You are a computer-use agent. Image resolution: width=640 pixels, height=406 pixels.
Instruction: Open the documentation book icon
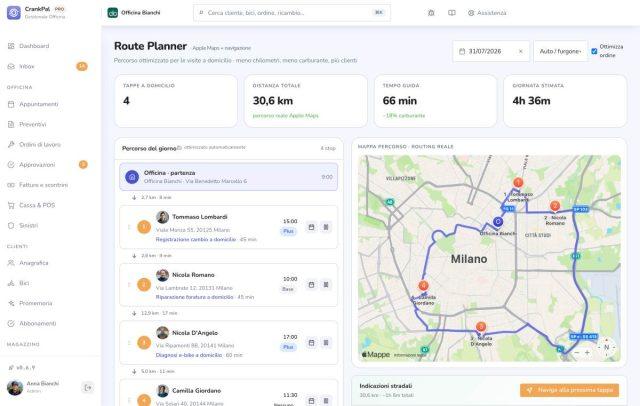coord(451,13)
